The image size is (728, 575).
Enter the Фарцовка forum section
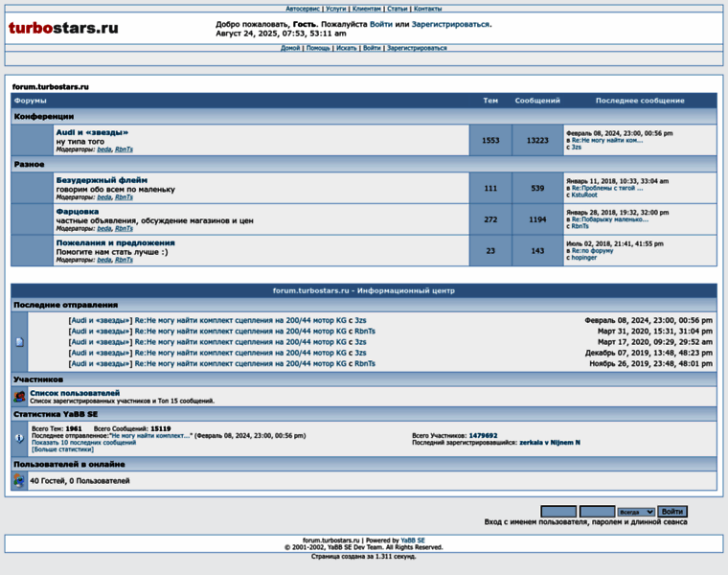tap(78, 211)
